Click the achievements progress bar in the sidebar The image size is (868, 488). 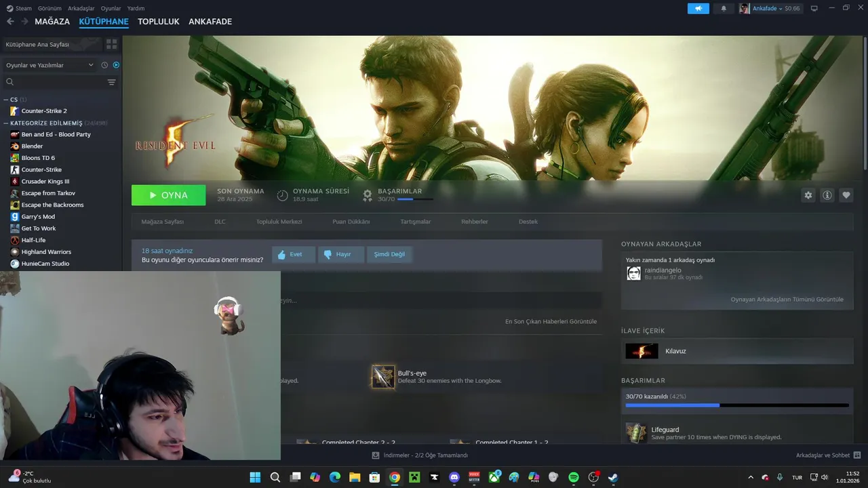(x=737, y=405)
